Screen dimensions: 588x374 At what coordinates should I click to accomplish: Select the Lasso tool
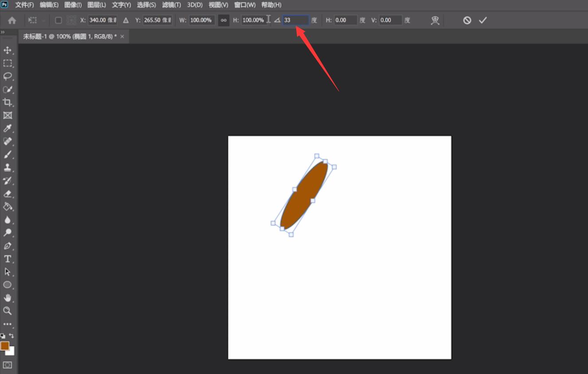(x=8, y=76)
